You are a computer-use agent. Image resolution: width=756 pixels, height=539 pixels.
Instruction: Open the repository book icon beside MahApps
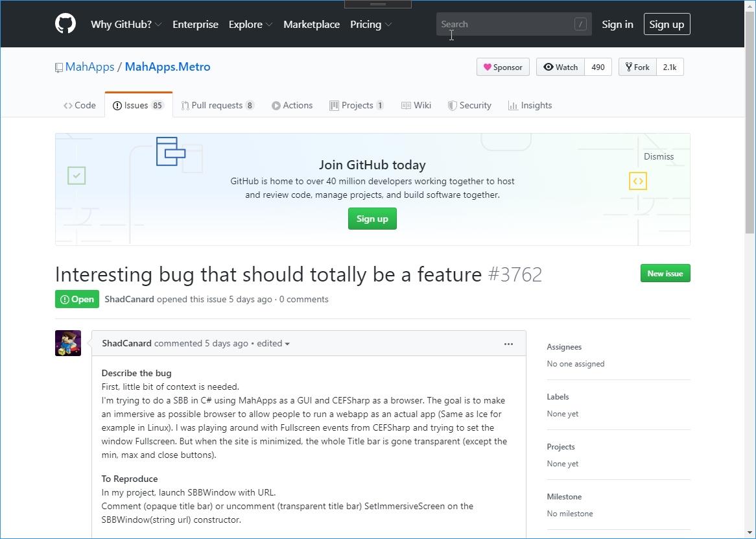pos(59,67)
